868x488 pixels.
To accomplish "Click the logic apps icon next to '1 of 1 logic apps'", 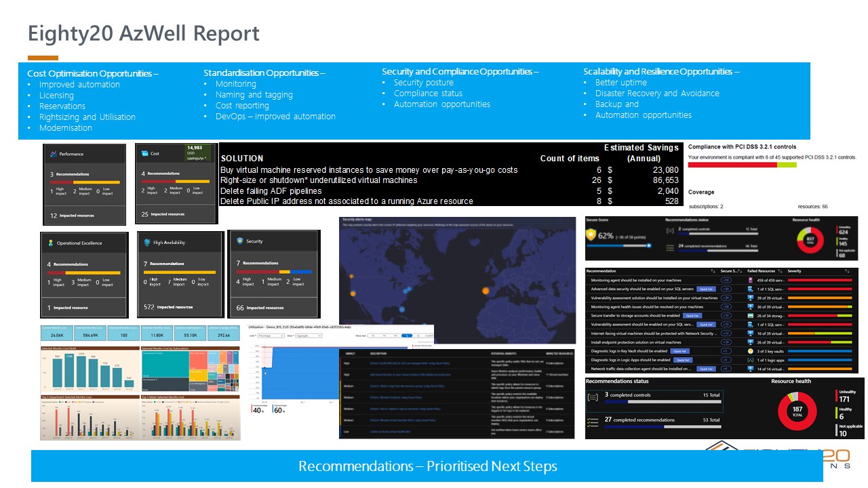I will [x=751, y=360].
